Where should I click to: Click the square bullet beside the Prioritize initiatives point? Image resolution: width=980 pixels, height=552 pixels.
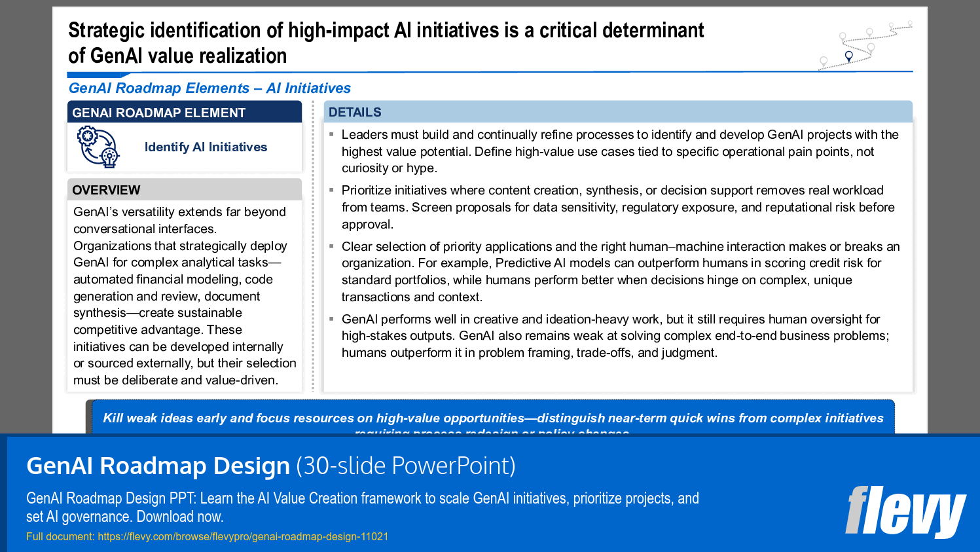click(x=331, y=189)
